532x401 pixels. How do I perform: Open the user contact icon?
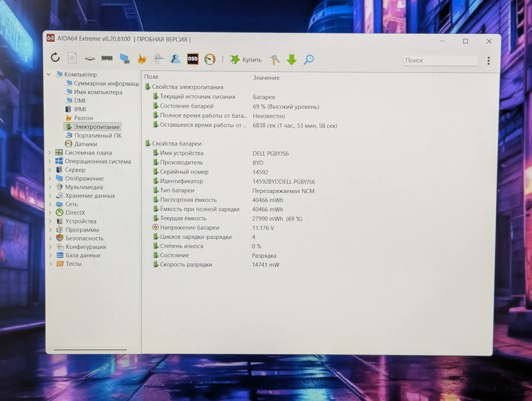click(176, 59)
